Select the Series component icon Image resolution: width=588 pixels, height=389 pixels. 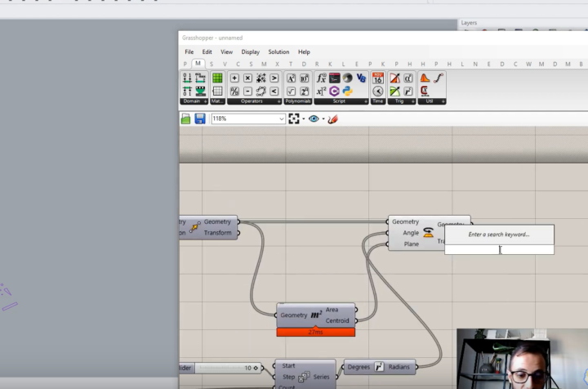pos(304,377)
